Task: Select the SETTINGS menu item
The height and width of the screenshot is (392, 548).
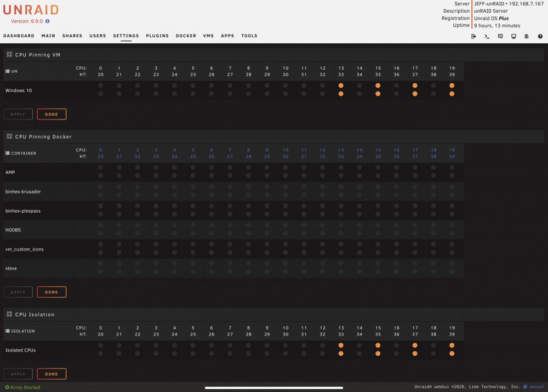Action: (126, 36)
